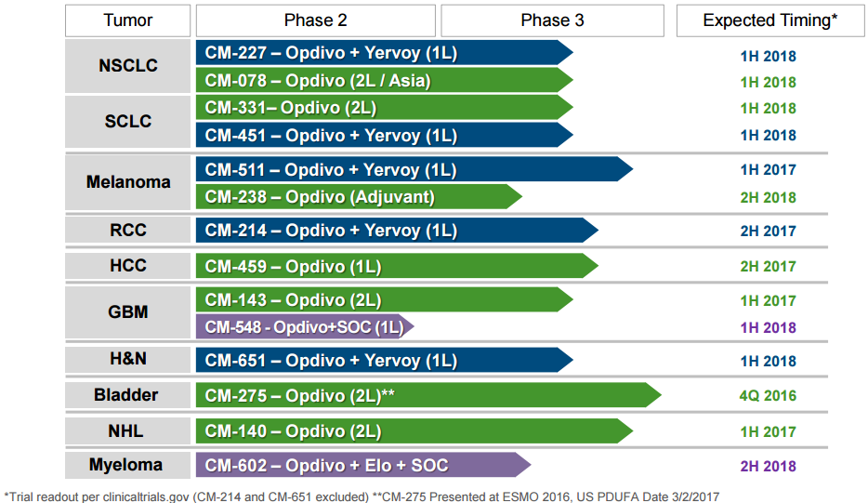Image resolution: width=868 pixels, height=503 pixels.
Task: Select the Bladder tumor label
Action: tap(126, 395)
